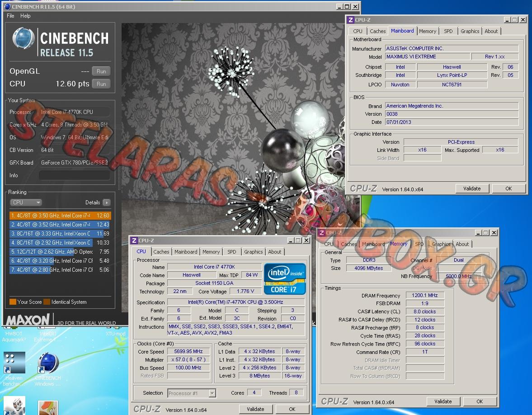This screenshot has width=532, height=415.
Task: Switch to SPD tab in Memory CPU-Z window
Action: 419,244
